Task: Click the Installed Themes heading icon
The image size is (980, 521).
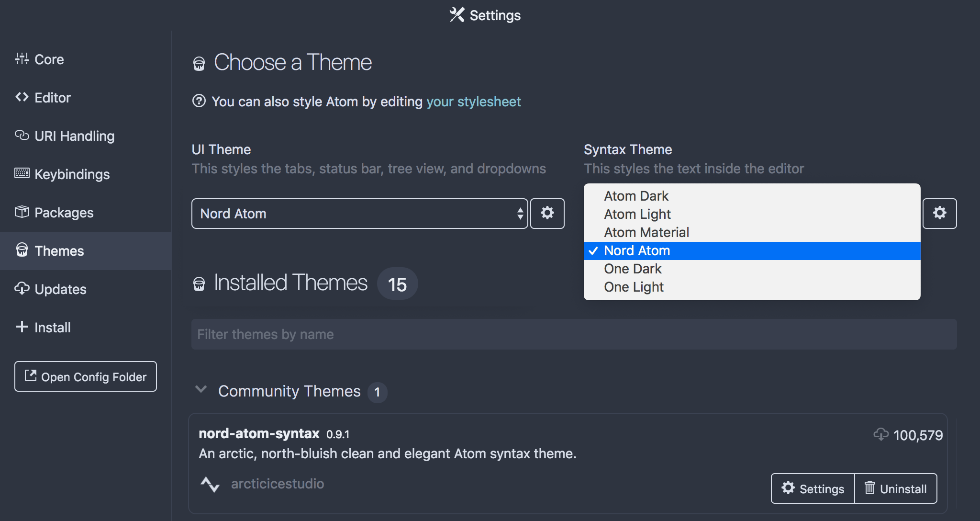Action: 199,284
